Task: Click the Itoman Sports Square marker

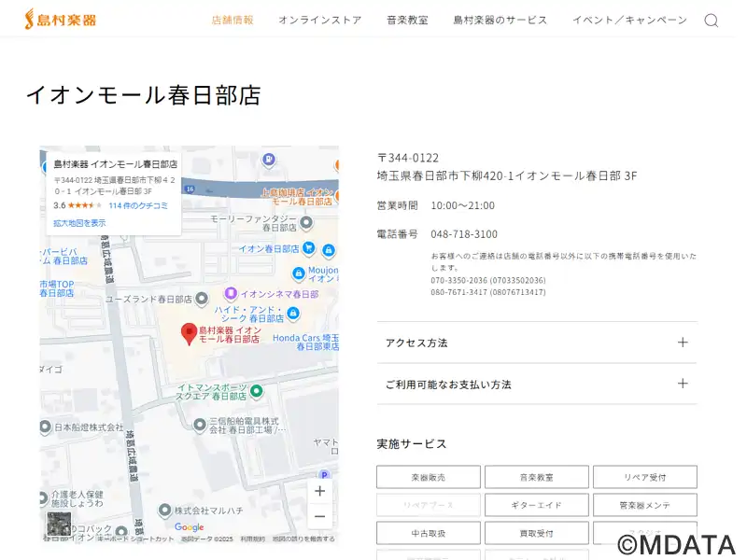Action: pyautogui.click(x=257, y=390)
